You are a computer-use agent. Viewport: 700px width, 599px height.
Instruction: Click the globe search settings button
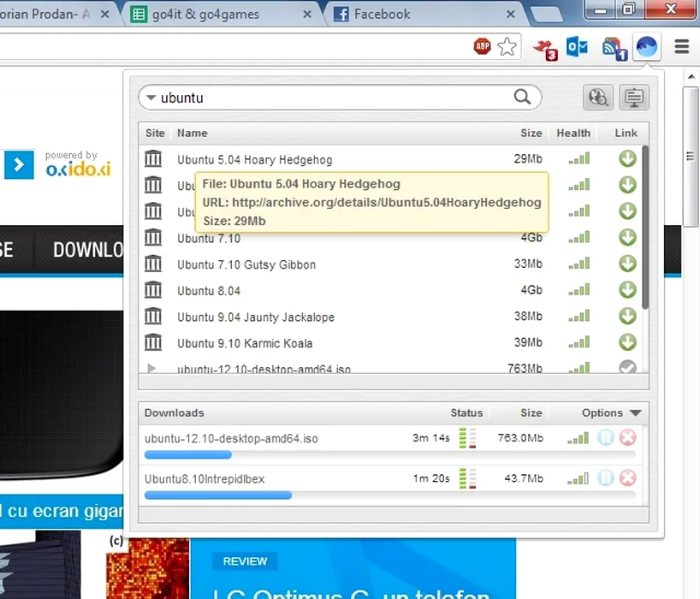point(598,98)
